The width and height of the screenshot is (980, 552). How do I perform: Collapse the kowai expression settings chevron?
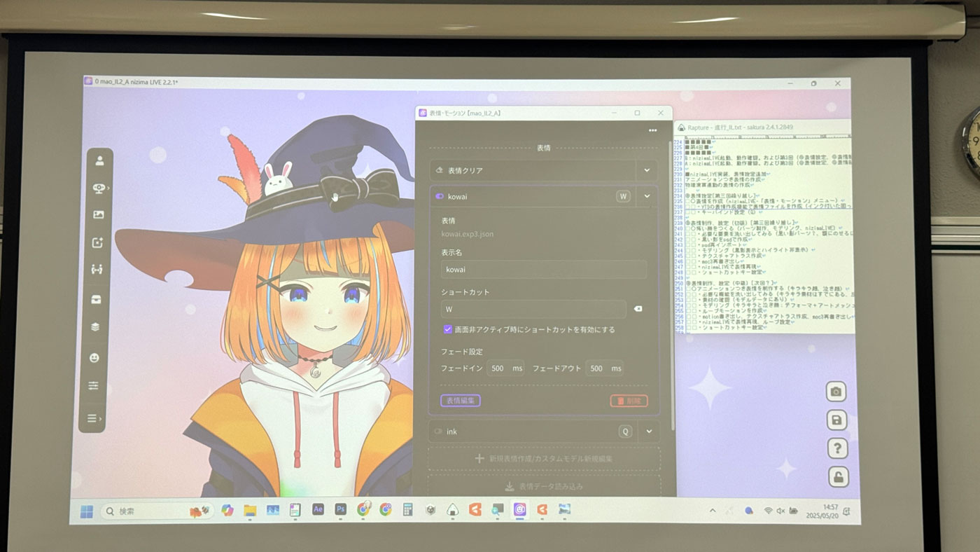tap(647, 197)
